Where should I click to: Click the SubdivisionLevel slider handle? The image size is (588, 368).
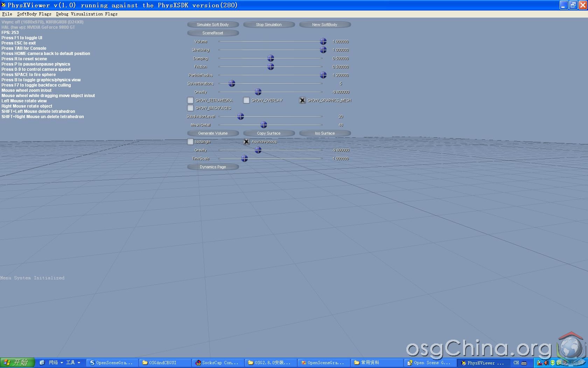(240, 116)
